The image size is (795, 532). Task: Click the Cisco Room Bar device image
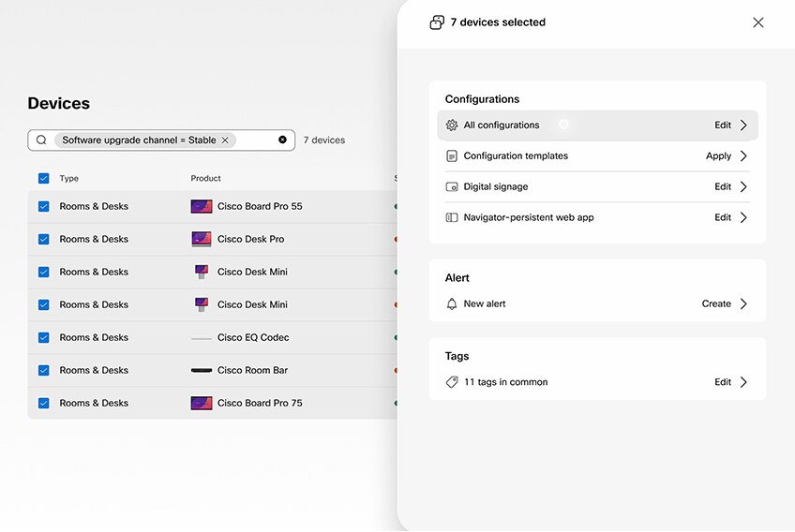tap(202, 370)
